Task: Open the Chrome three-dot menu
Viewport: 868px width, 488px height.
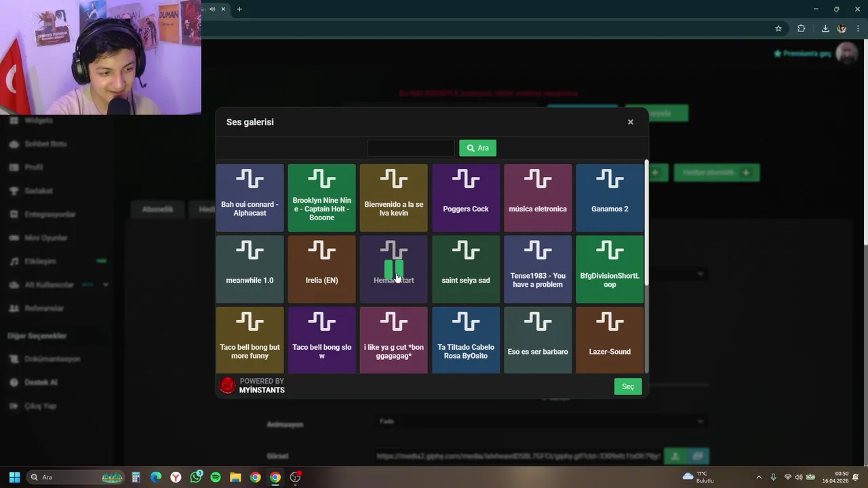Action: pyautogui.click(x=858, y=28)
